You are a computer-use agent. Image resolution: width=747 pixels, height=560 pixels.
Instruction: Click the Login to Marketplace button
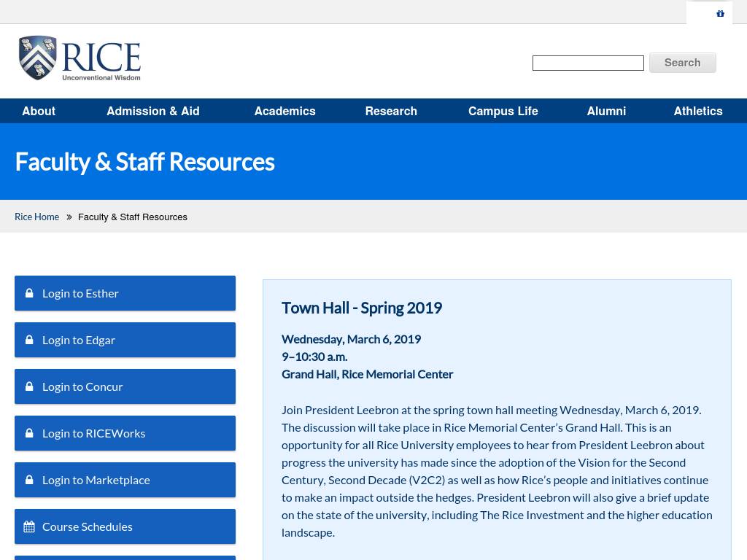pyautogui.click(x=125, y=480)
